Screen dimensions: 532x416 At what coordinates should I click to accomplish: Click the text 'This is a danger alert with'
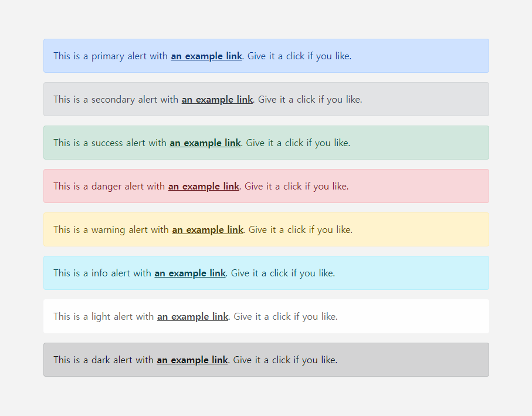109,186
